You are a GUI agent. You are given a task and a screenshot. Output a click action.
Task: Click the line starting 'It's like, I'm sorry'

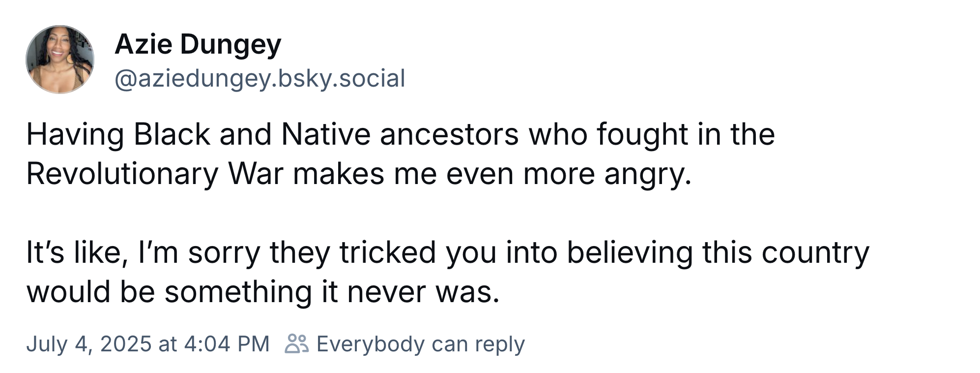pos(448,252)
